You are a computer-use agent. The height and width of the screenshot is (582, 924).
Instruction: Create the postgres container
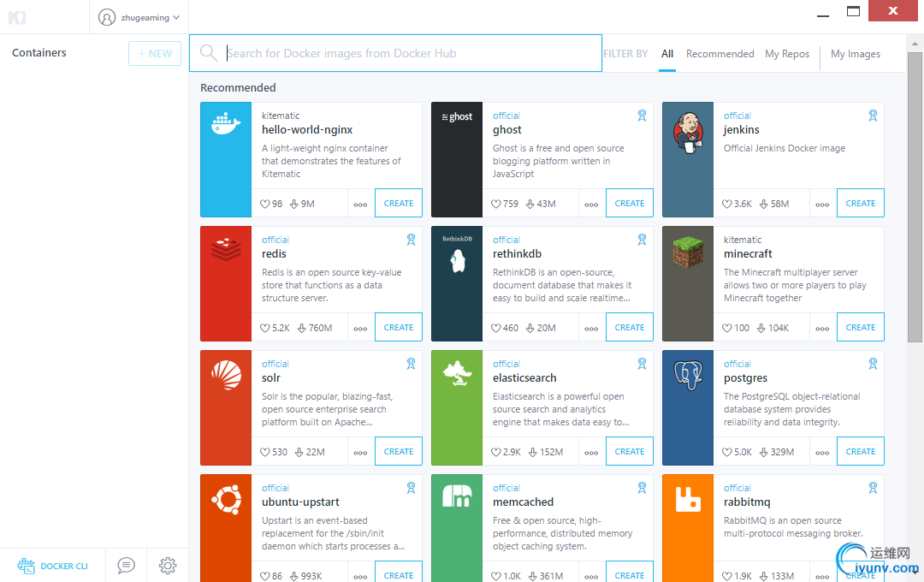pyautogui.click(x=861, y=452)
